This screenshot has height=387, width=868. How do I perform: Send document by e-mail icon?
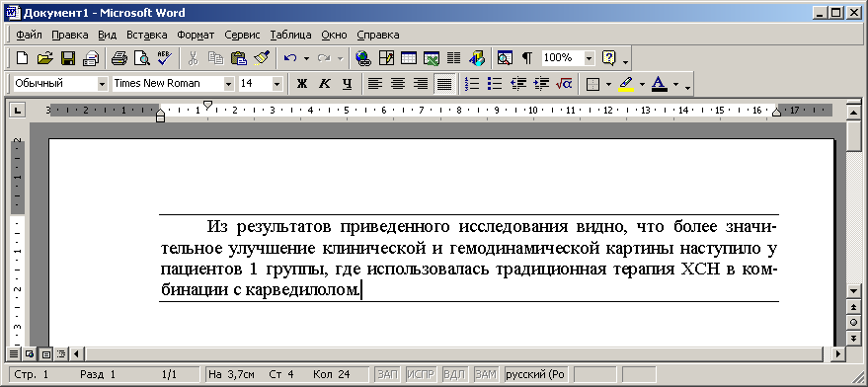[x=90, y=57]
